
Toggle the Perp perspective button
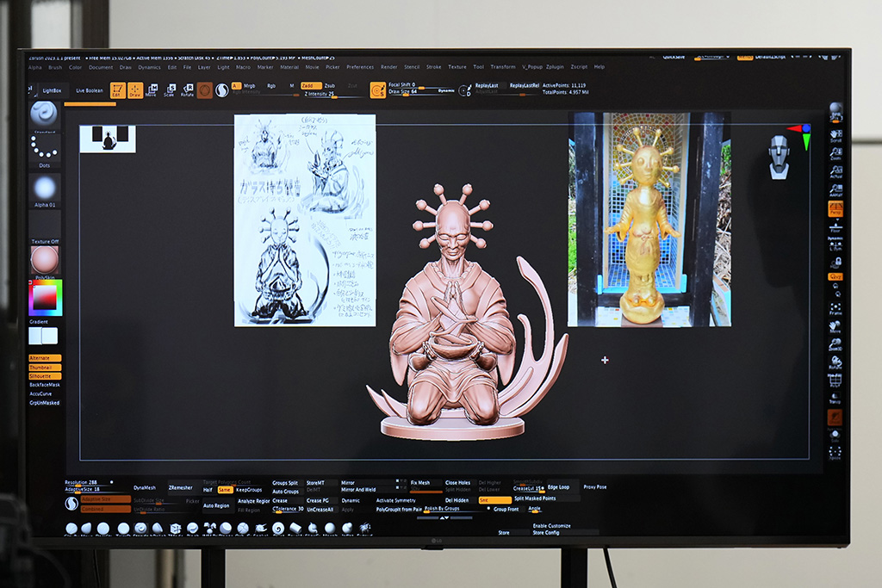[835, 208]
